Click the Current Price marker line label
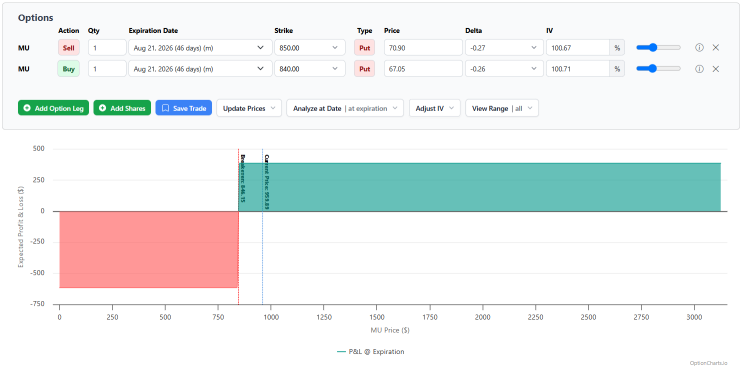Screen dimensions: 742x370 click(267, 181)
